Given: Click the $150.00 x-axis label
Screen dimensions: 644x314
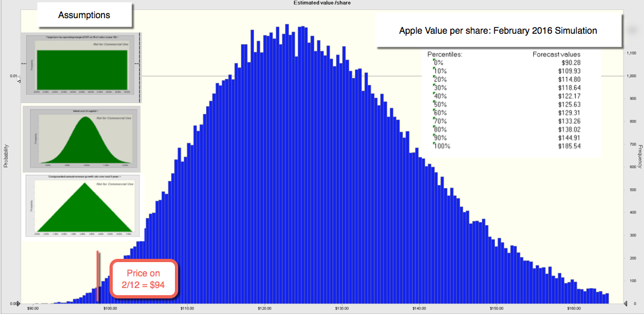Looking at the screenshot, I should click(x=496, y=308).
